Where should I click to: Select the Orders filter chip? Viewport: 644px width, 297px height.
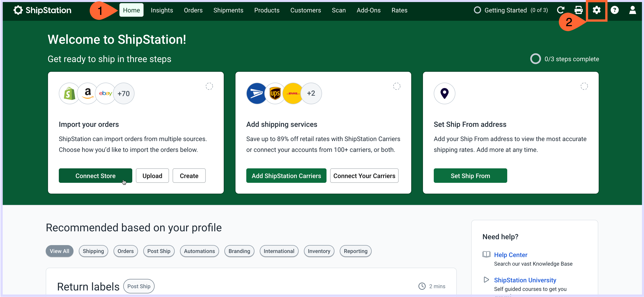click(x=126, y=251)
